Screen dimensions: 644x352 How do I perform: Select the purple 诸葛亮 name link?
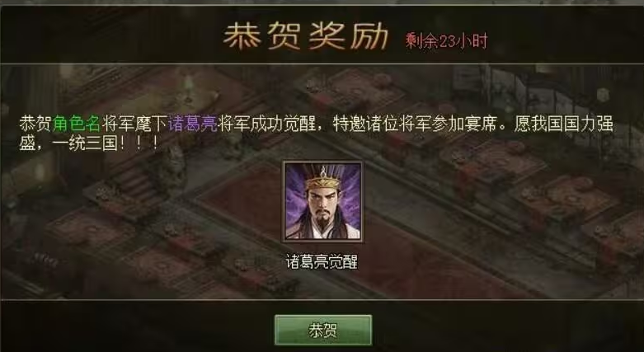pyautogui.click(x=193, y=124)
